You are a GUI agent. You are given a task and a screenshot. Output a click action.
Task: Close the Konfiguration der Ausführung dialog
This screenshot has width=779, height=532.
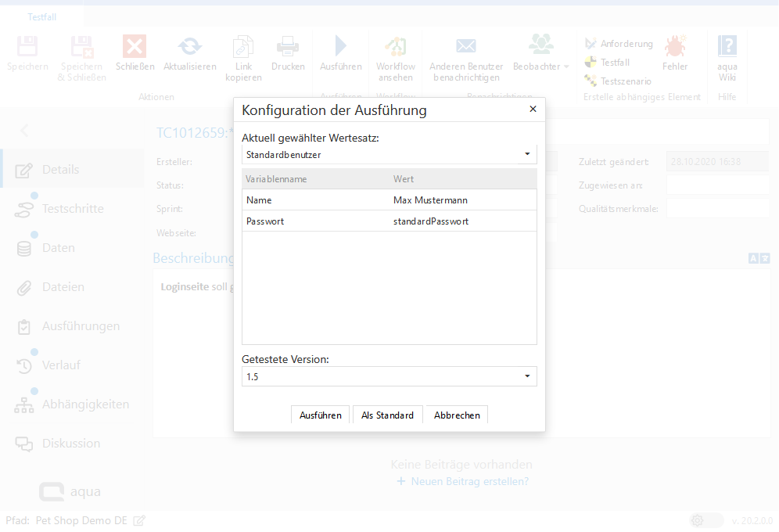533,110
